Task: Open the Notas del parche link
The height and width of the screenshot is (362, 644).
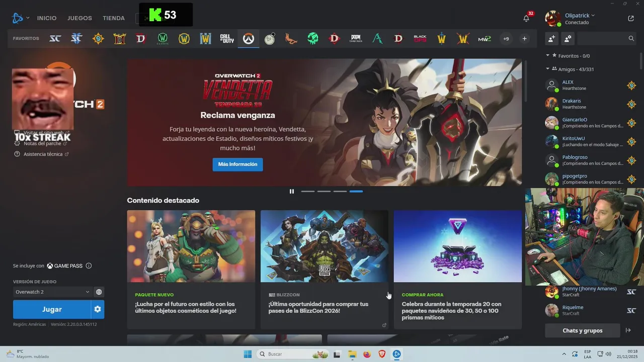Action: click(x=42, y=143)
